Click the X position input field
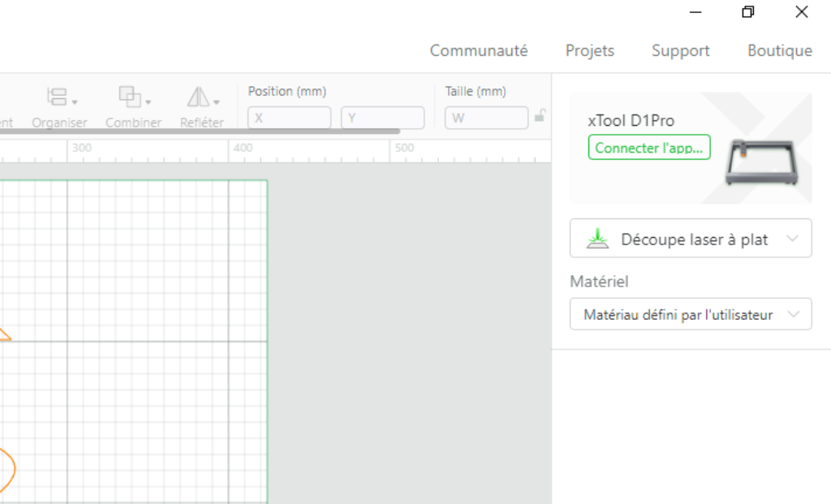The image size is (831, 504). click(x=290, y=118)
